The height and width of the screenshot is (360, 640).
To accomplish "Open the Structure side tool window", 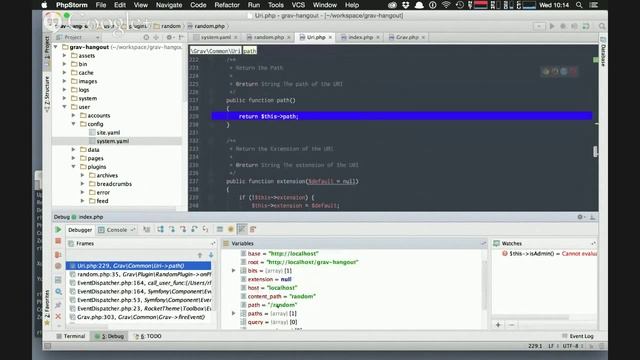I will (x=47, y=95).
